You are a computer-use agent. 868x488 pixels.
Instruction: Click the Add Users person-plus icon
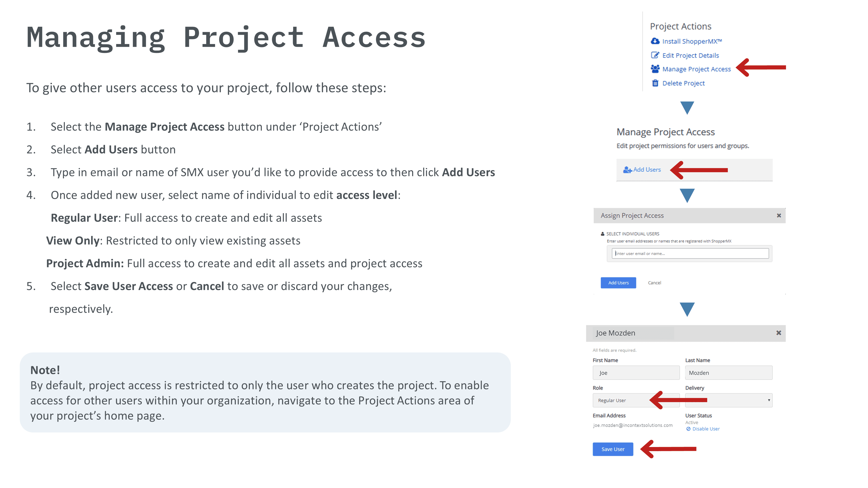click(627, 170)
